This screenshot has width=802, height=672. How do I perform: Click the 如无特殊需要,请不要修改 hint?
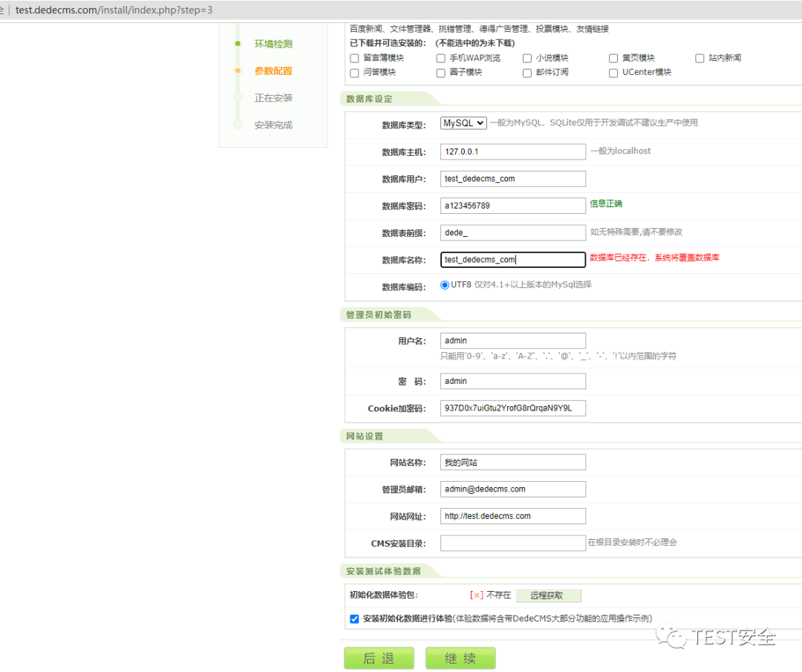(636, 232)
